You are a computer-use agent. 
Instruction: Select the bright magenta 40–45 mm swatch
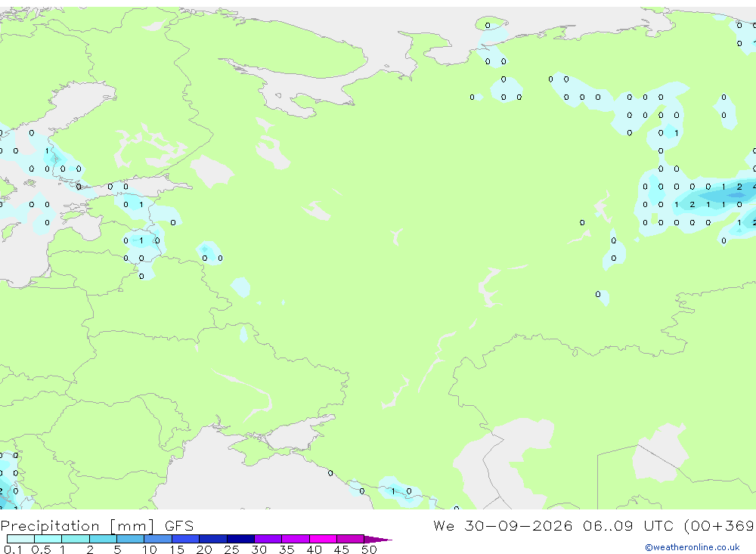coord(323,539)
